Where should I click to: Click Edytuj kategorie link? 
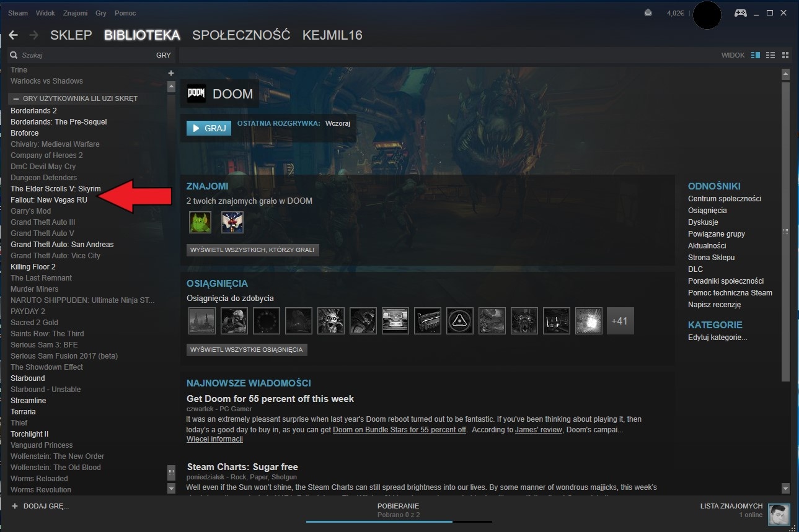click(718, 338)
